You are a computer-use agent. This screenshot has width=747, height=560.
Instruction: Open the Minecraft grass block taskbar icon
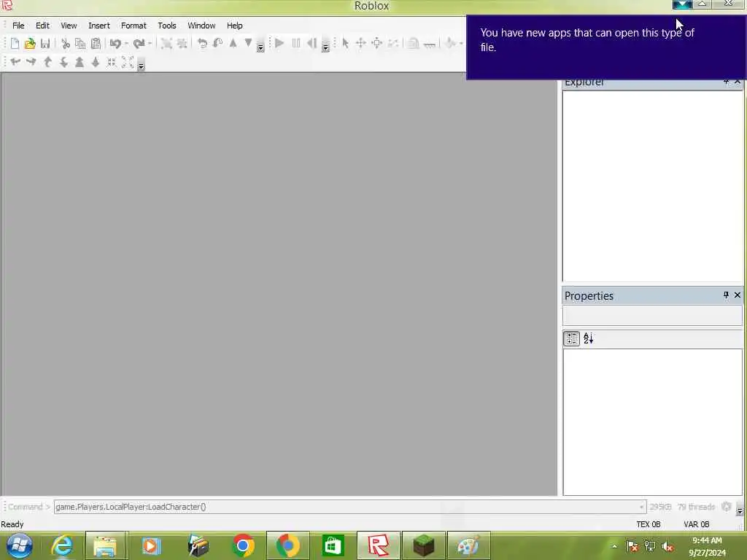tap(424, 545)
